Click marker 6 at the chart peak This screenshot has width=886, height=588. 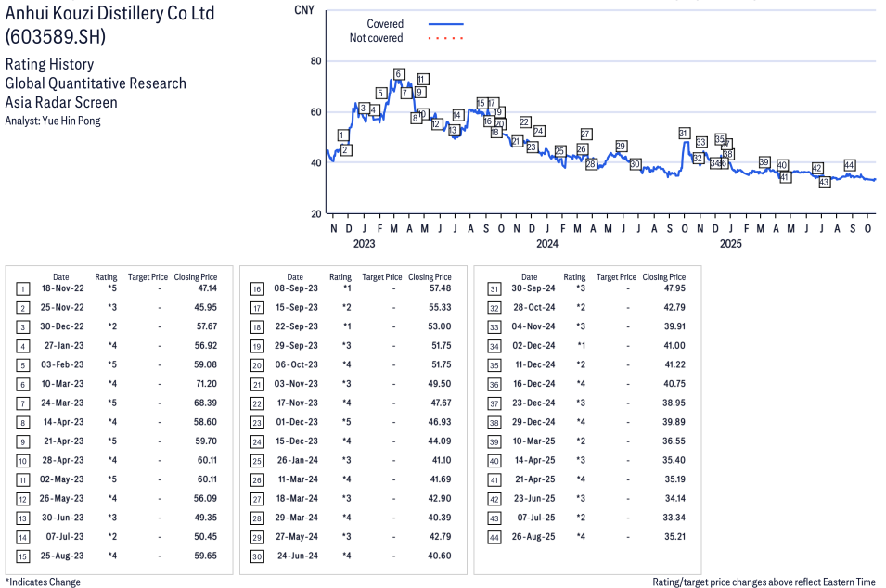(x=398, y=74)
